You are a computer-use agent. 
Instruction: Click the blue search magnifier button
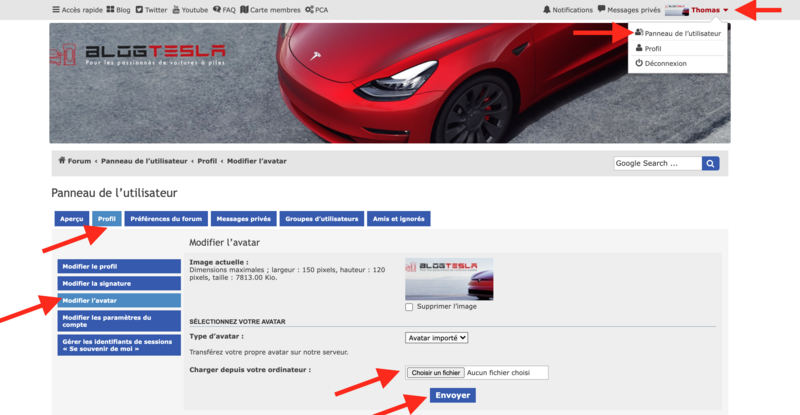pyautogui.click(x=711, y=163)
